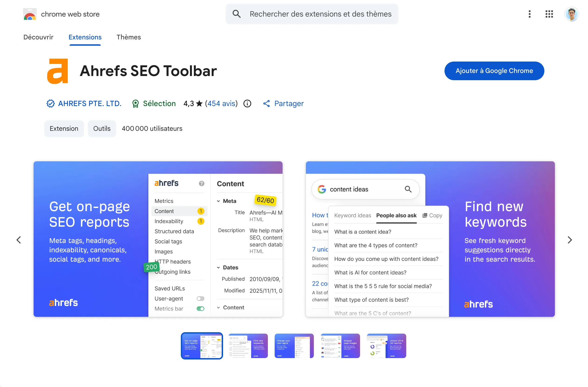The height and width of the screenshot is (387, 588).
Task: Click the green Sélection badge icon
Action: coord(135,104)
